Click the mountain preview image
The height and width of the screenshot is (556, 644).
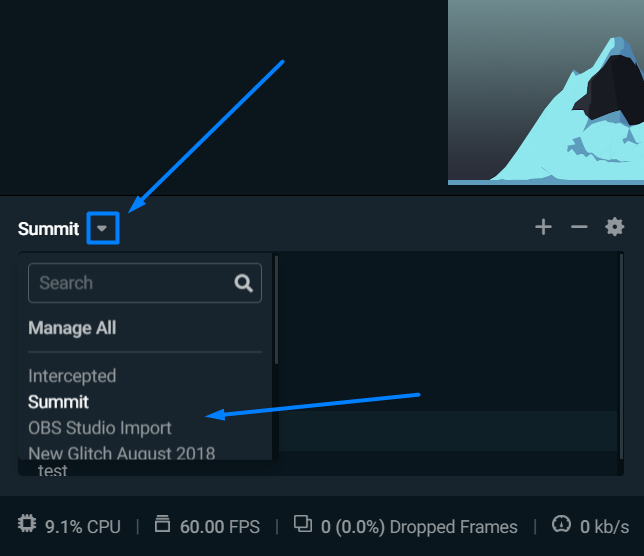546,92
